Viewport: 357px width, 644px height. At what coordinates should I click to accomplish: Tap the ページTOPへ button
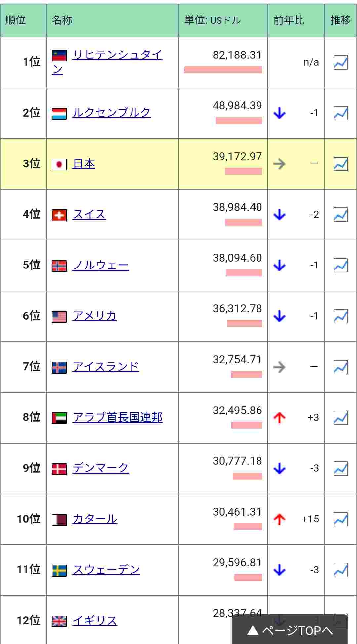pyautogui.click(x=290, y=631)
